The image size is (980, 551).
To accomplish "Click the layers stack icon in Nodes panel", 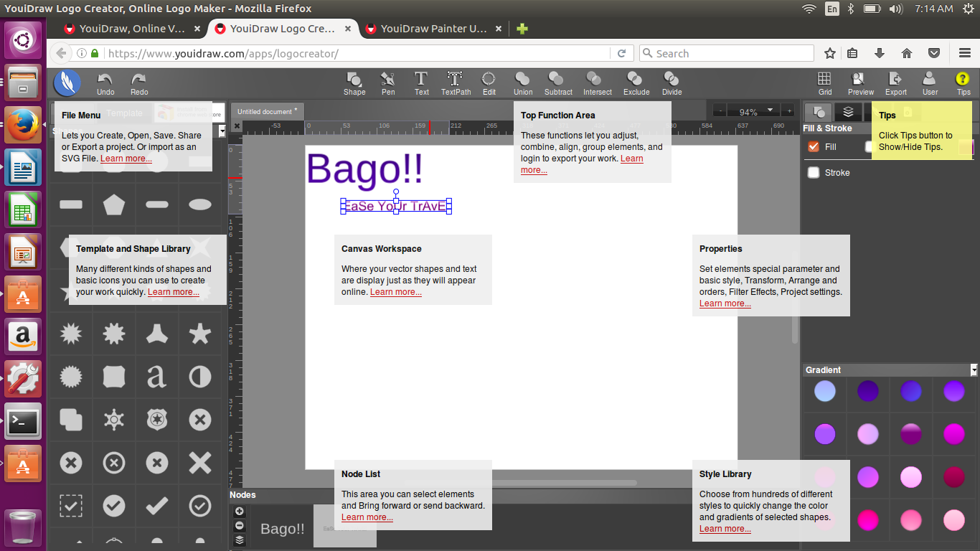I will pyautogui.click(x=240, y=540).
